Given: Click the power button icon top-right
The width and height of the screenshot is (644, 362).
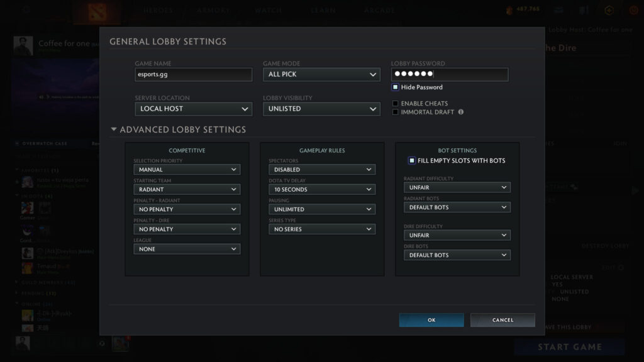Looking at the screenshot, I should (633, 9).
